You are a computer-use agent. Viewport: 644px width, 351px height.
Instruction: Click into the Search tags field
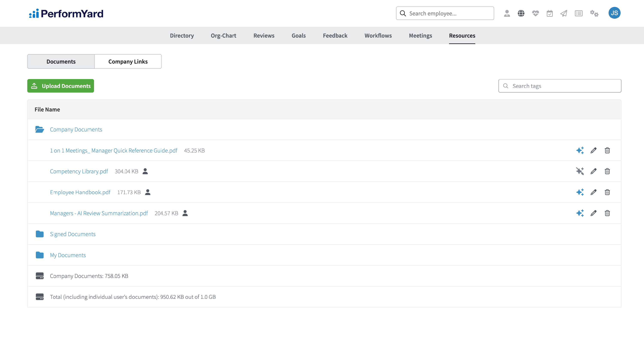pyautogui.click(x=562, y=86)
